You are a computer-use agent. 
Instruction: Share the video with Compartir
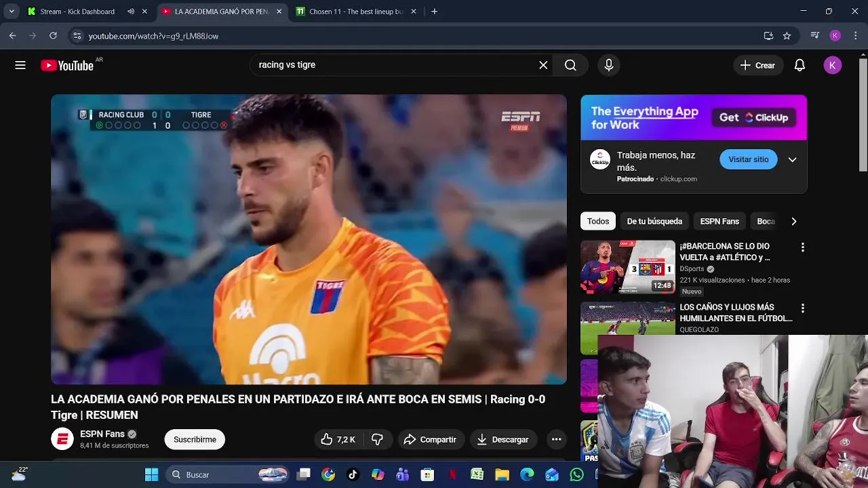coord(430,439)
